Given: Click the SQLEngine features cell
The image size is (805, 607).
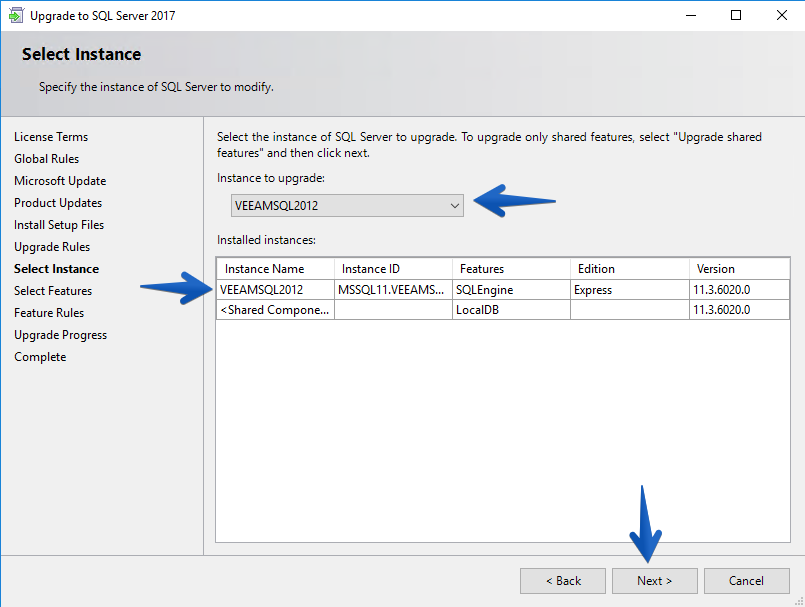Looking at the screenshot, I should (x=511, y=290).
